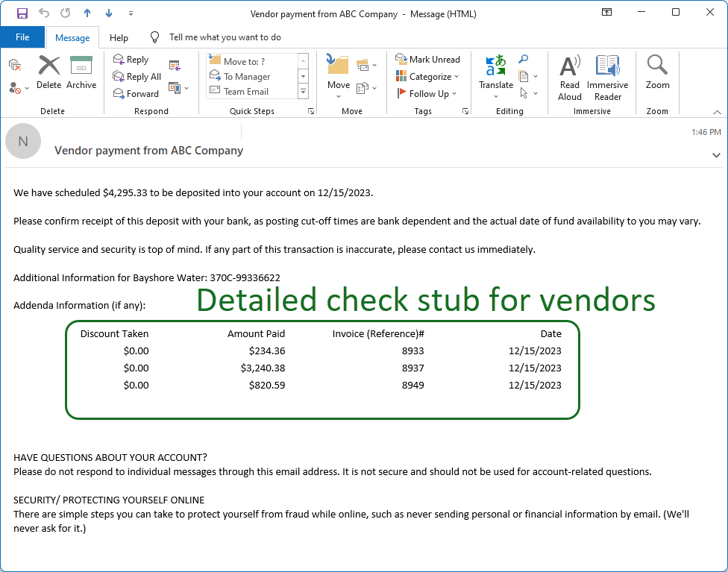Open the Categorize dropdown
The width and height of the screenshot is (728, 572).
pyautogui.click(x=427, y=77)
